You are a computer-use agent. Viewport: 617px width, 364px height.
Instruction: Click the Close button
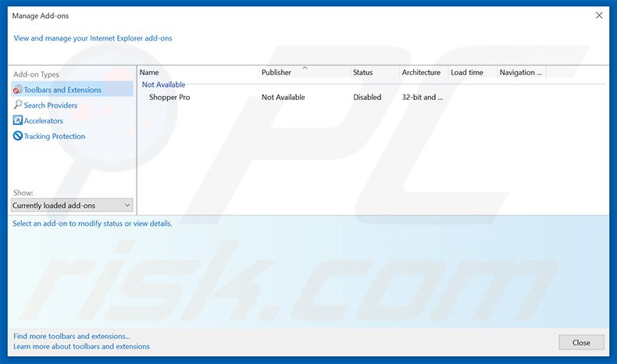click(x=581, y=342)
